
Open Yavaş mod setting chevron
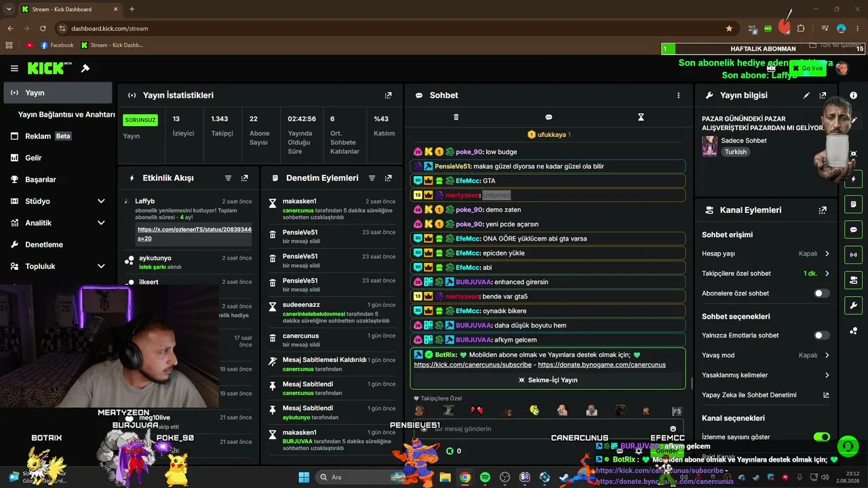827,355
